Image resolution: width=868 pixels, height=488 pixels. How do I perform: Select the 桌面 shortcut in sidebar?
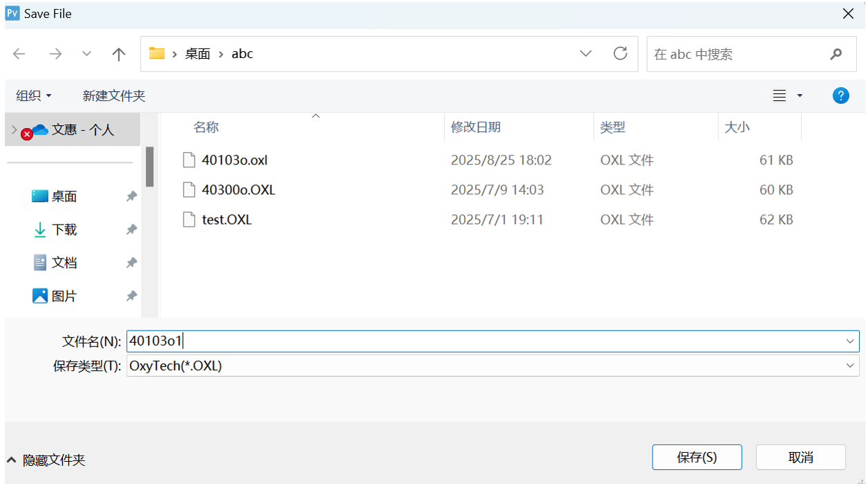click(x=64, y=196)
